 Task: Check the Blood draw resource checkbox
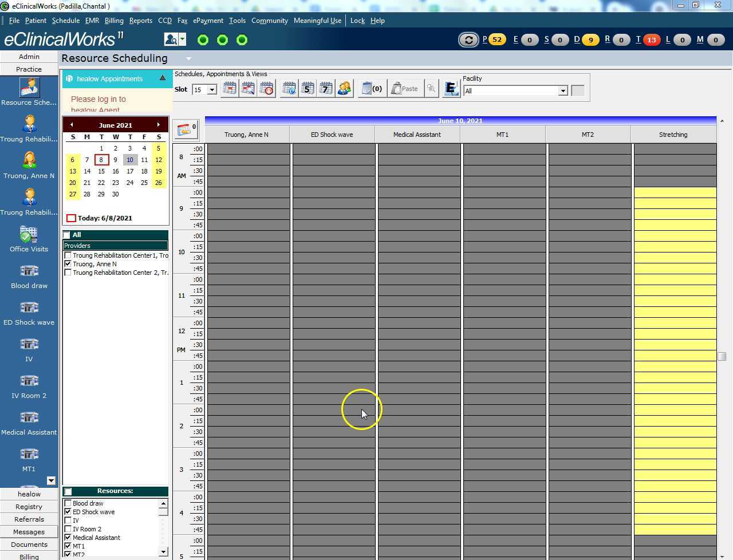68,503
